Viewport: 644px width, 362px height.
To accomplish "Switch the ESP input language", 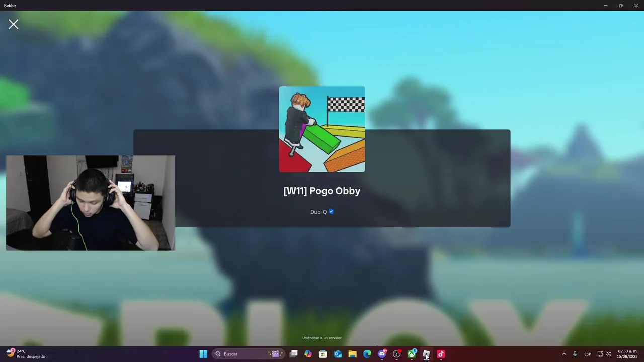I will [588, 354].
